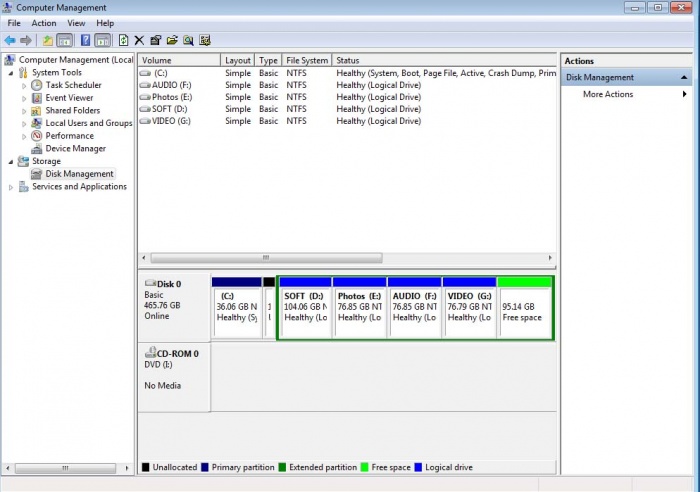Click the open folder toolbar icon

(172, 40)
